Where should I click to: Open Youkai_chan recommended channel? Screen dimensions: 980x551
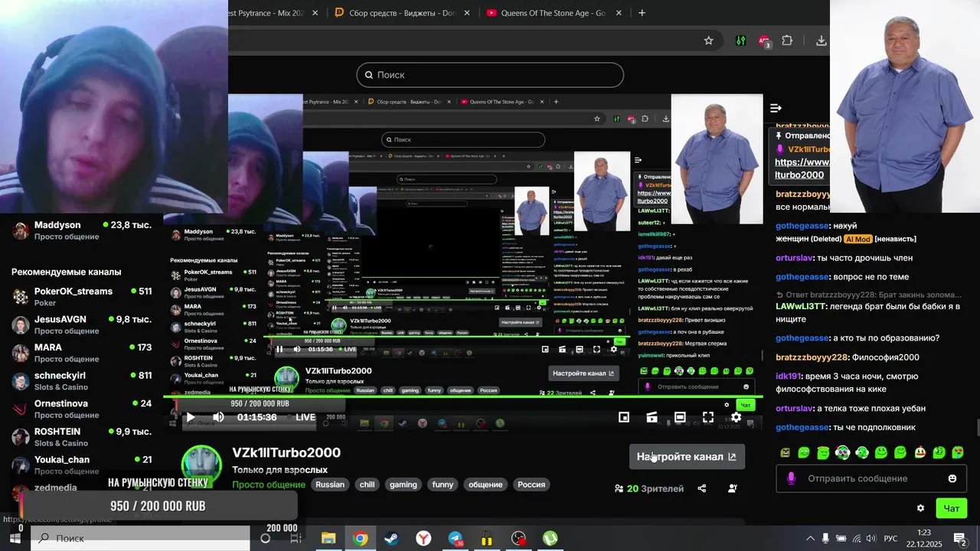pyautogui.click(x=81, y=465)
